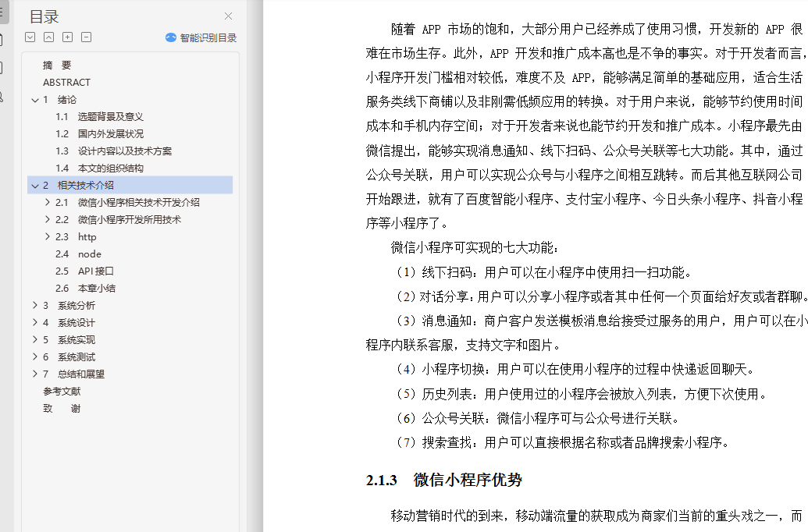Click list item (3) 消息通知
Screen dimensions: 808x532
586,332
